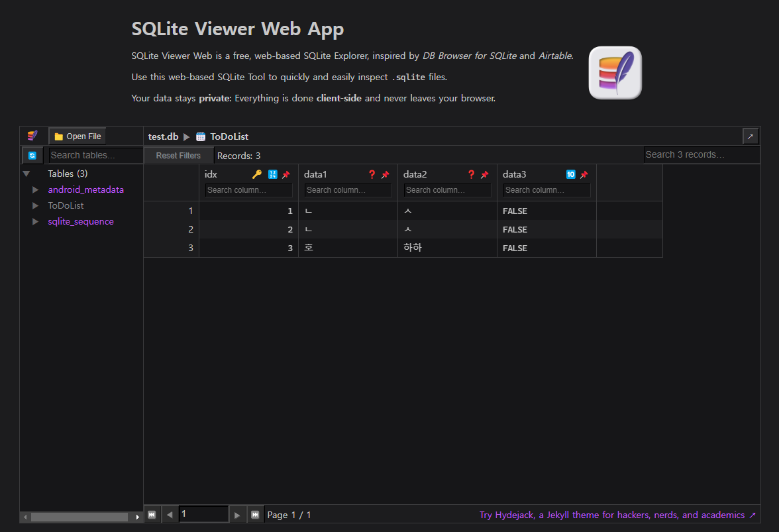Click FALSE value in row 2
Screen dimensions: 779x532
[515, 229]
